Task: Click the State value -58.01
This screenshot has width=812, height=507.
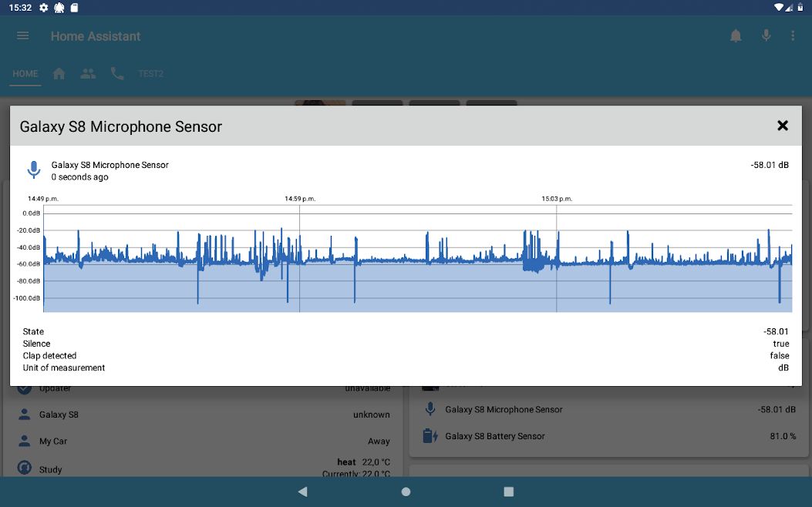Action: click(777, 331)
